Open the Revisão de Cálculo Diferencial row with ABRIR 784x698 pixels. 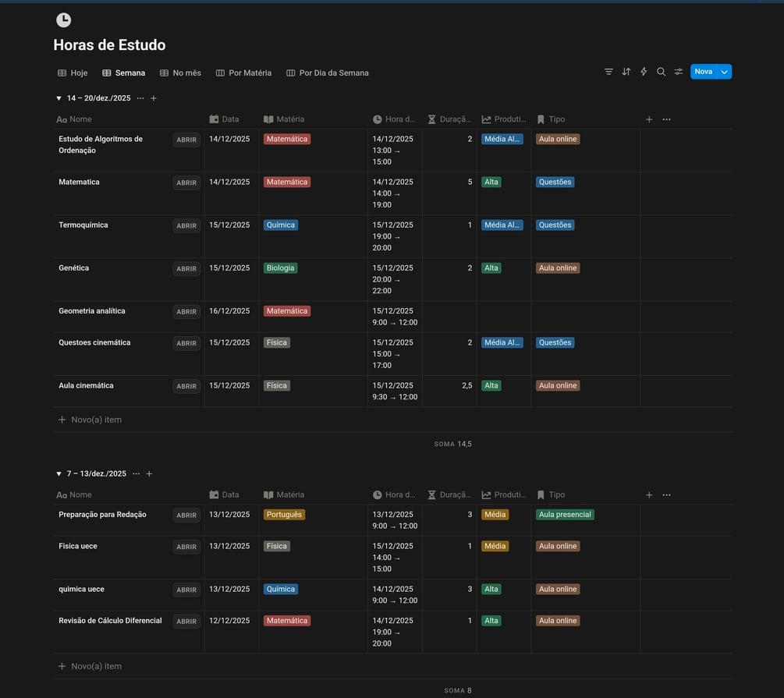coord(186,622)
